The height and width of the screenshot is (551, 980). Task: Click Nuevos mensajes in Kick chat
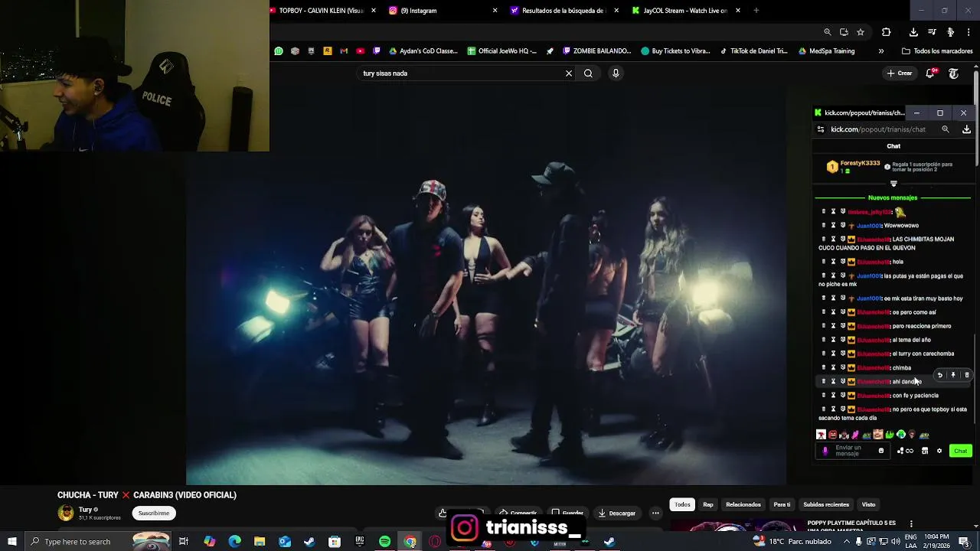pos(893,197)
